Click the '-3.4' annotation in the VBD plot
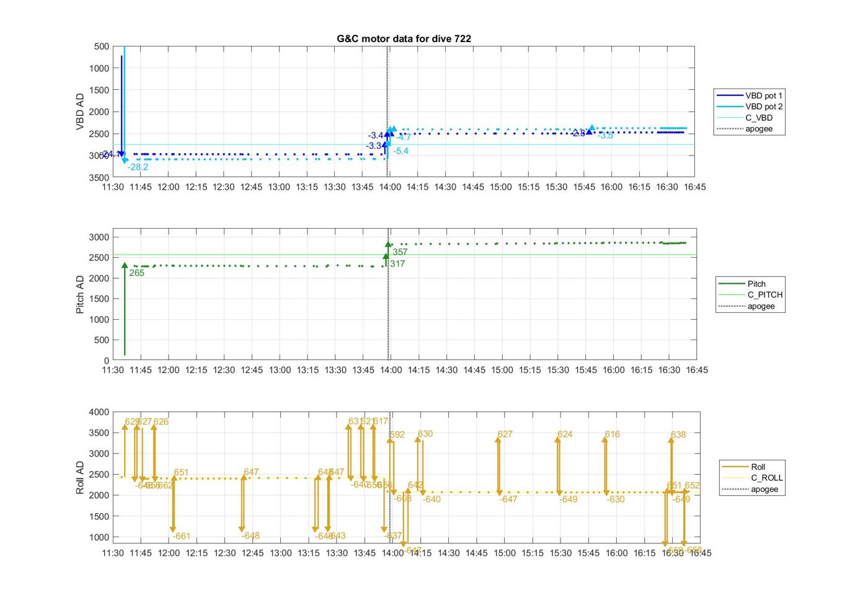The height and width of the screenshot is (611, 868). pyautogui.click(x=376, y=136)
